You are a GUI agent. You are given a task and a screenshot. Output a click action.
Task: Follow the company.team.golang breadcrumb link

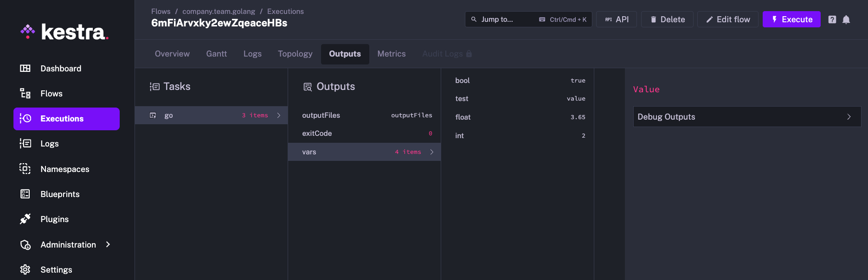point(219,12)
